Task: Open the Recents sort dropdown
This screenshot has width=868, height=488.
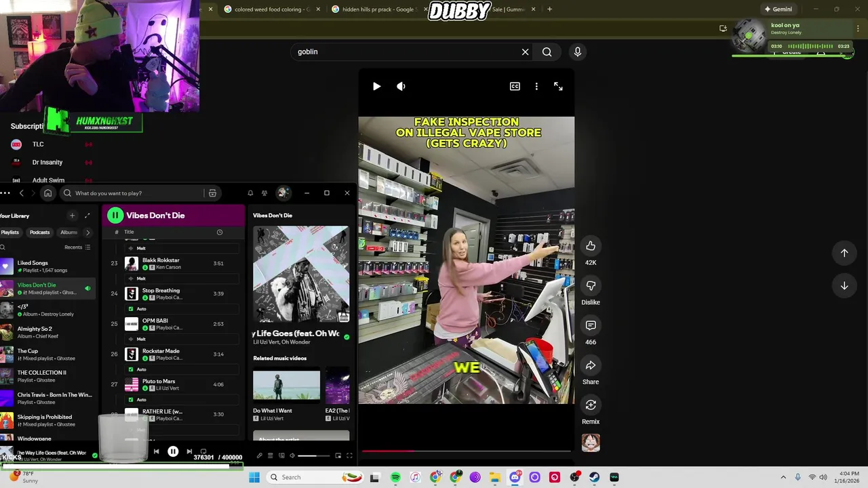Action: [x=77, y=247]
